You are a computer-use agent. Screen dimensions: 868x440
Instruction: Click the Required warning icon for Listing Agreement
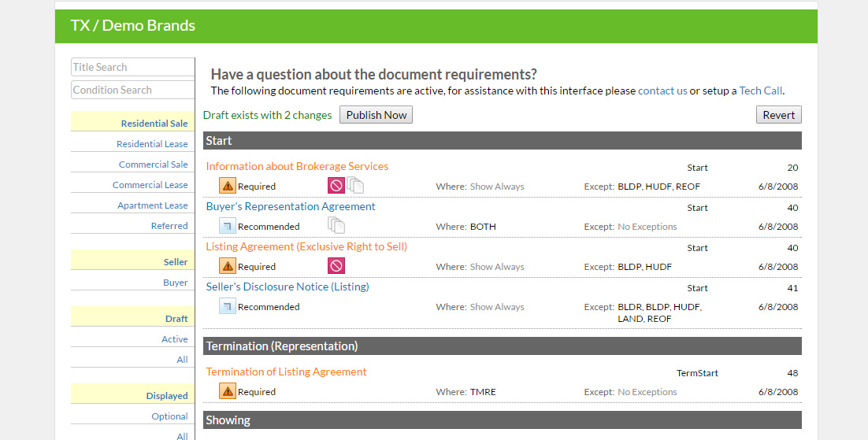coord(228,266)
